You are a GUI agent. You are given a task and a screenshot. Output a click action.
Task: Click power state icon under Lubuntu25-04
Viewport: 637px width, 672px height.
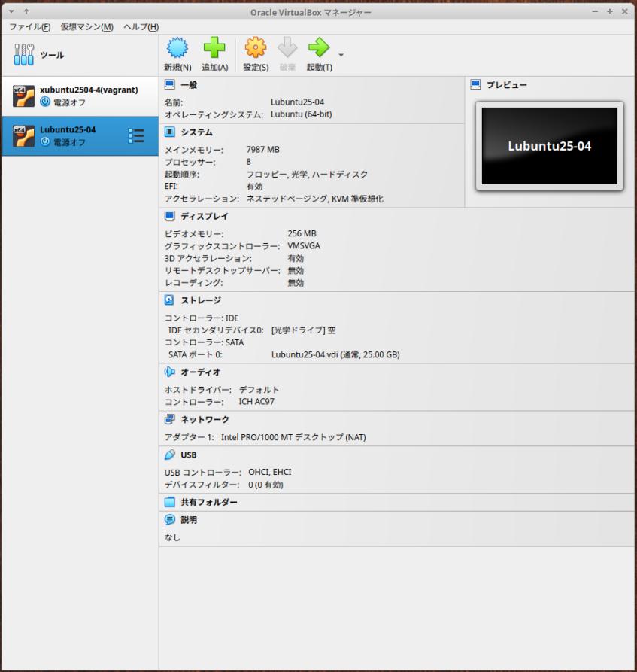tap(45, 141)
